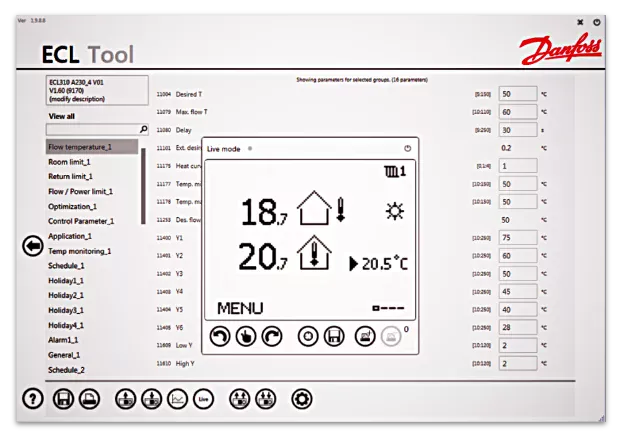Click the floppy save icon in Live mode
This screenshot has width=620, height=439.
pos(334,337)
